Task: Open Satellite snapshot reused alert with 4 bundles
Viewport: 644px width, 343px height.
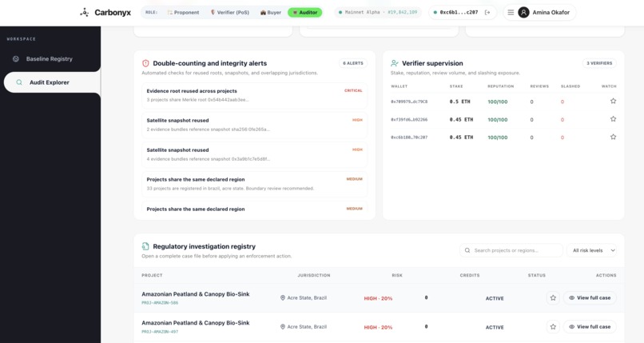Action: (254, 154)
